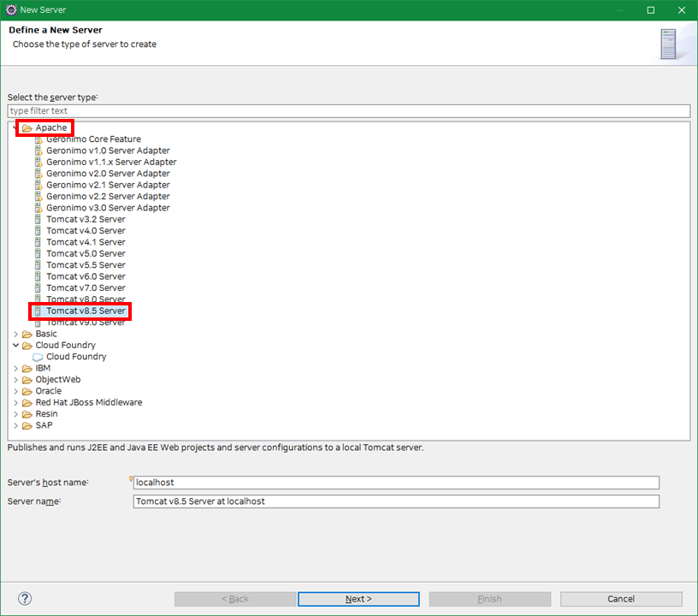Click the IBM folder icon
Image resolution: width=698 pixels, height=616 pixels.
(x=27, y=368)
